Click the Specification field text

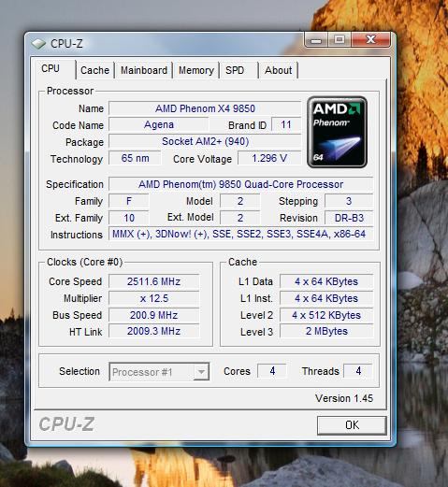(x=240, y=184)
